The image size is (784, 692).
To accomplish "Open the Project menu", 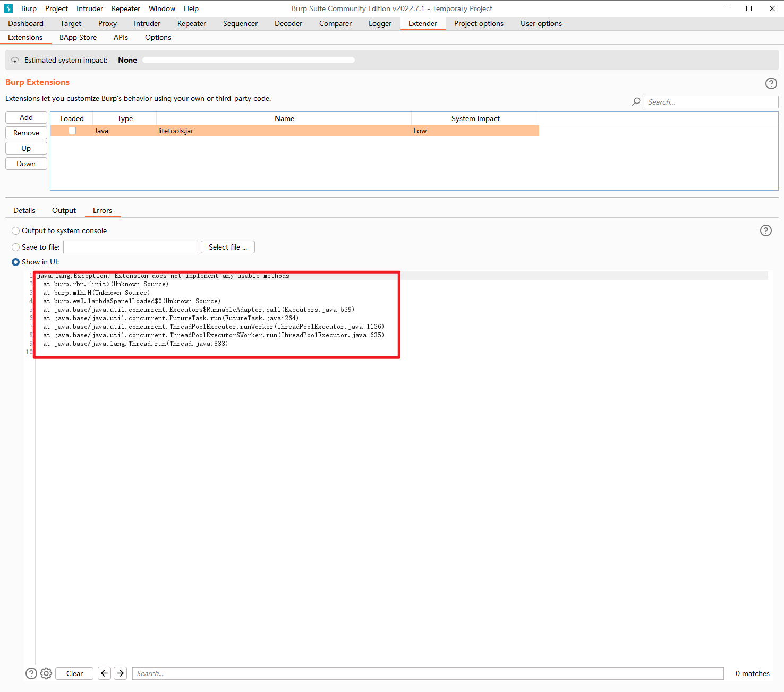I will 56,8.
